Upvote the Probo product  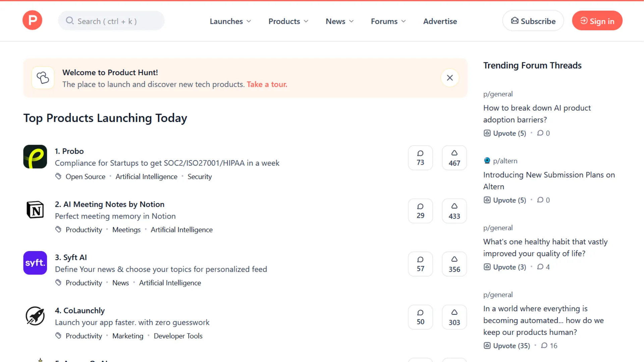(454, 158)
